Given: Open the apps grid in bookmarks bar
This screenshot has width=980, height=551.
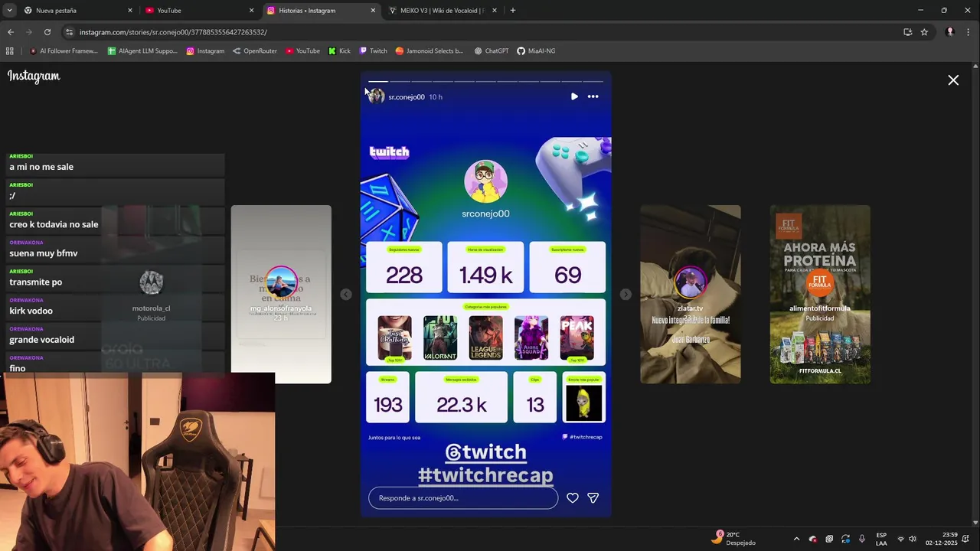Looking at the screenshot, I should [9, 51].
